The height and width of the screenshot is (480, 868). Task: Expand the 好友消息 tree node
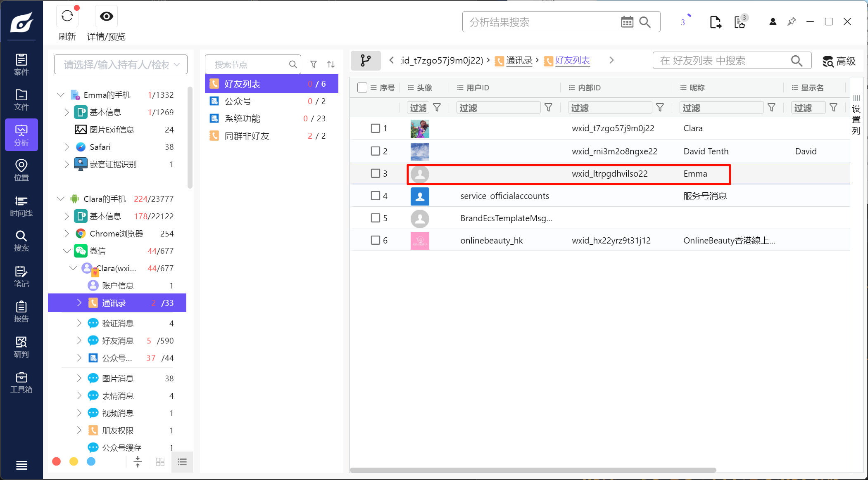79,340
